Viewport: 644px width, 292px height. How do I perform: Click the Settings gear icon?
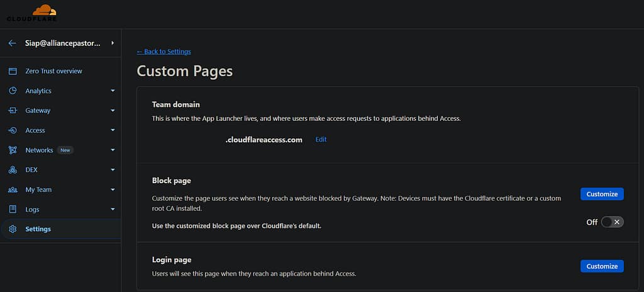(13, 229)
